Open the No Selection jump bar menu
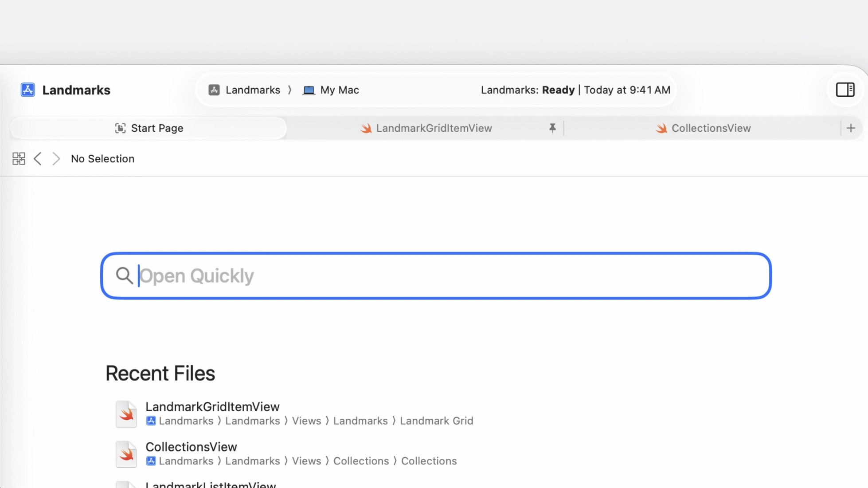 [x=102, y=158]
